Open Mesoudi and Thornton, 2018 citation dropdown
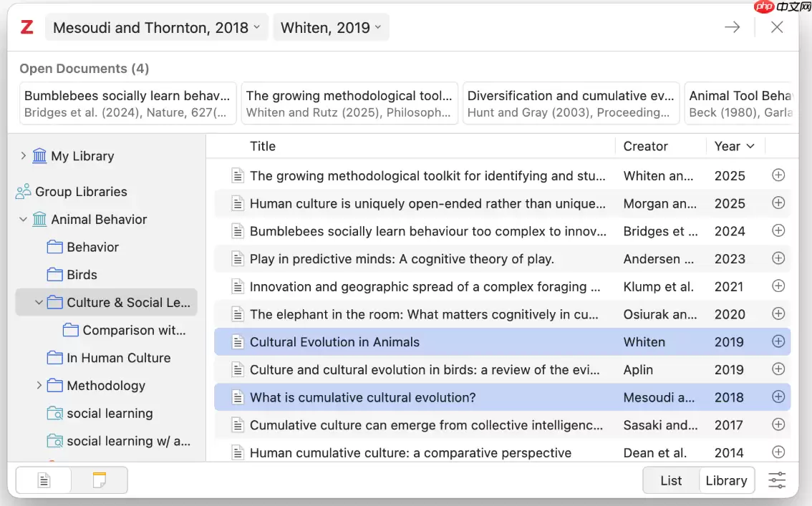This screenshot has width=812, height=506. point(156,27)
